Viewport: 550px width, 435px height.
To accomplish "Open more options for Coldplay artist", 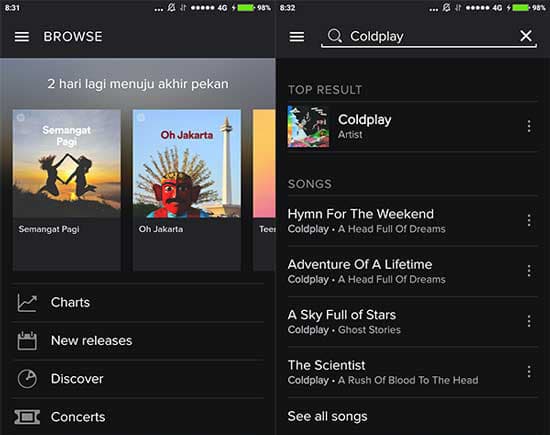I will (x=529, y=127).
